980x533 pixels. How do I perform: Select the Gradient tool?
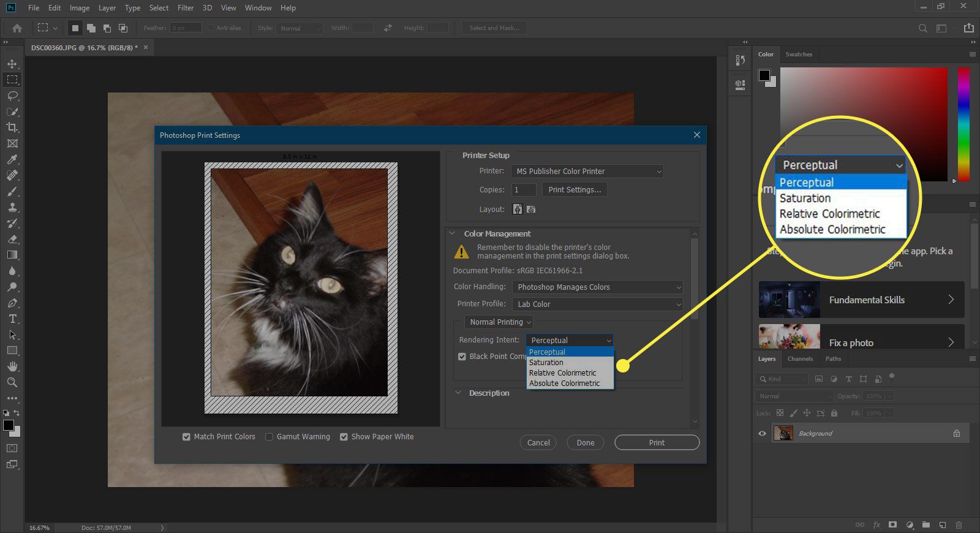[x=12, y=255]
